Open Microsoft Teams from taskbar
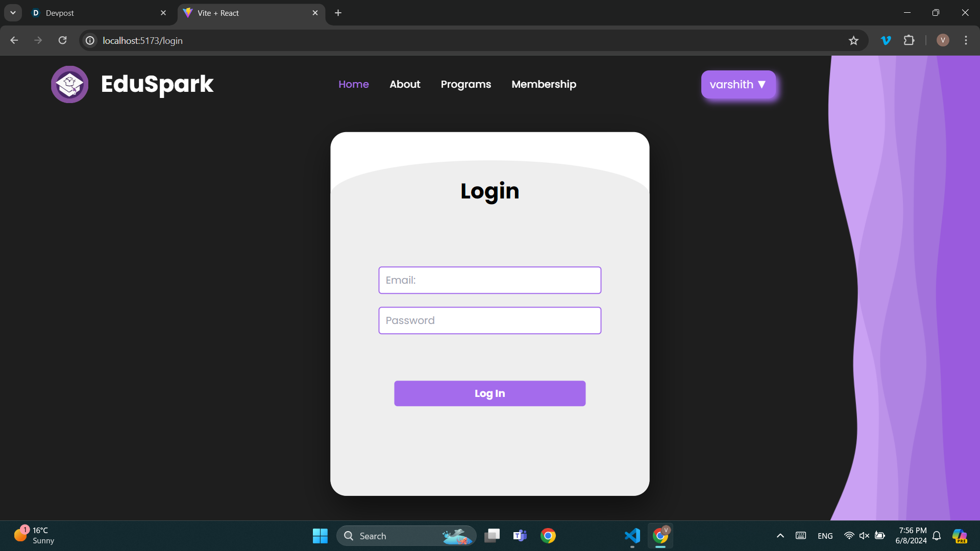980x551 pixels. tap(520, 536)
